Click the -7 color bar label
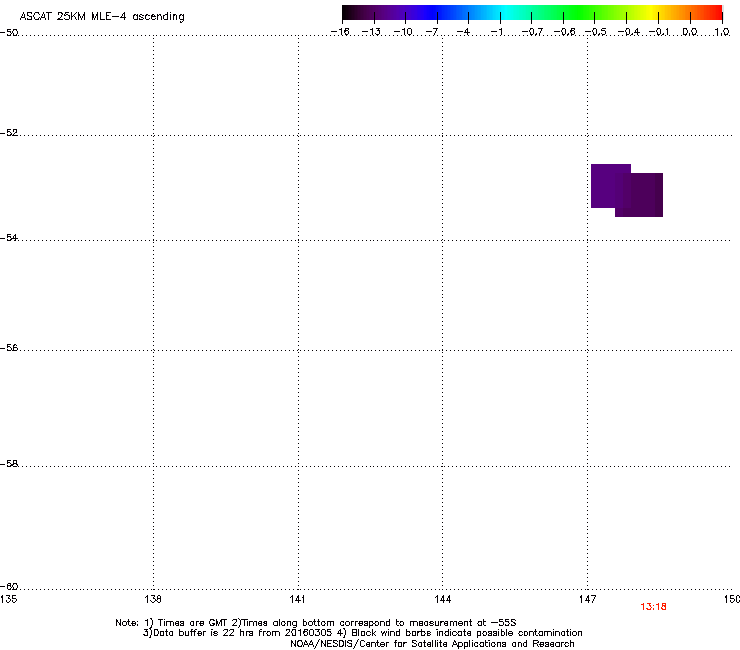Viewport: 740px width, 650px height. pyautogui.click(x=432, y=32)
